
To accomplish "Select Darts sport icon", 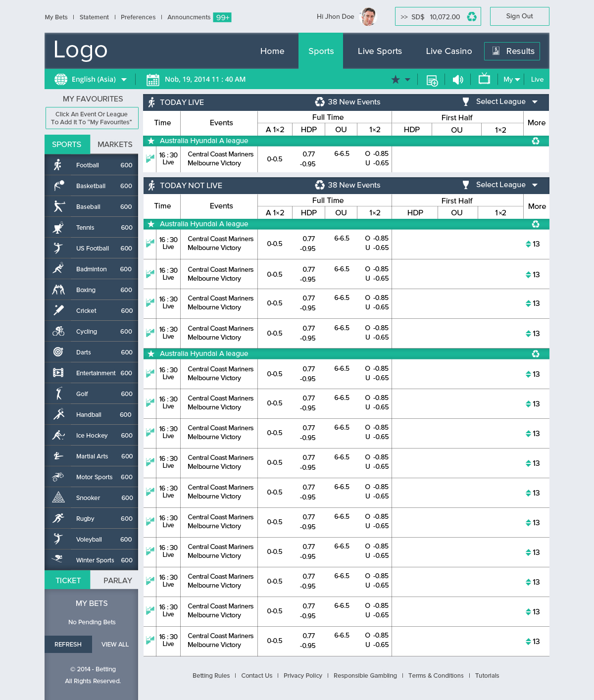I will pos(58,352).
